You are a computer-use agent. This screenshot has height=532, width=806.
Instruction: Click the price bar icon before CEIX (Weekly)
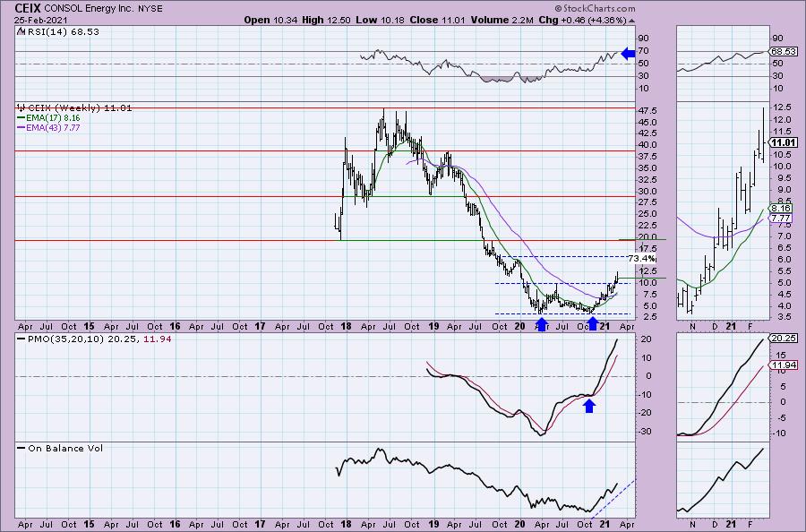tap(21, 108)
